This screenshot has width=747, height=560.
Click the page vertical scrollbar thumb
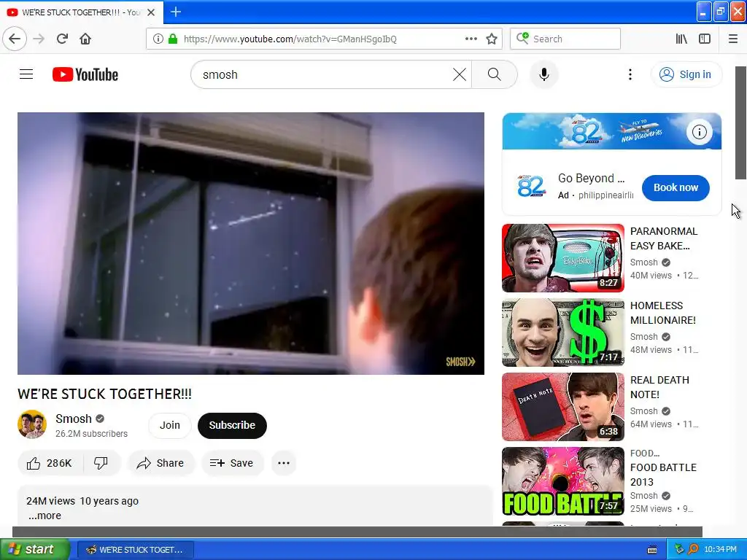[x=741, y=122]
